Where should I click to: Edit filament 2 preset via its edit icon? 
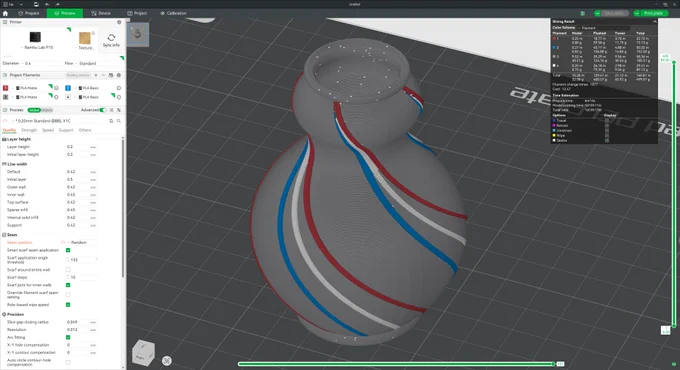(x=119, y=88)
